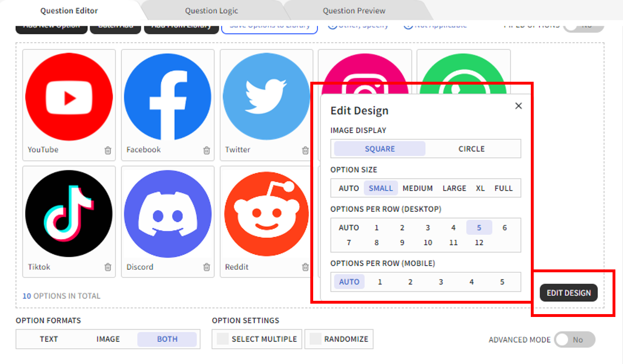The image size is (623, 364).
Task: Close the Edit Design popup
Action: click(518, 106)
